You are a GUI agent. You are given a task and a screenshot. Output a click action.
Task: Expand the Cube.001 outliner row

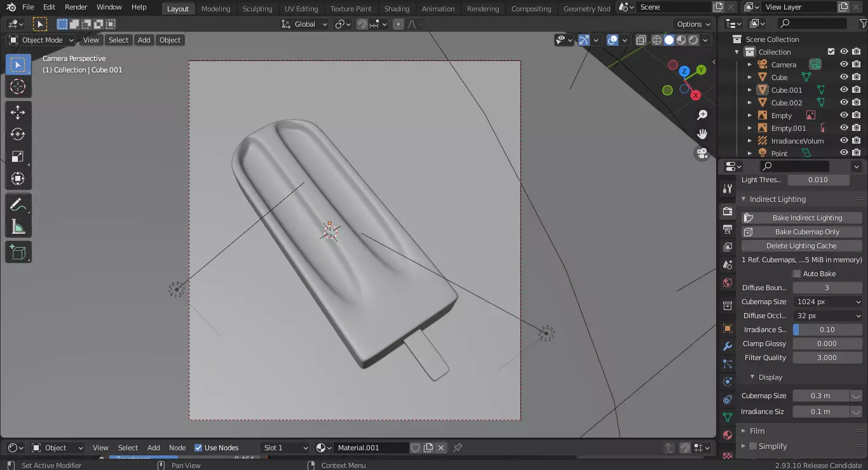[x=750, y=90]
